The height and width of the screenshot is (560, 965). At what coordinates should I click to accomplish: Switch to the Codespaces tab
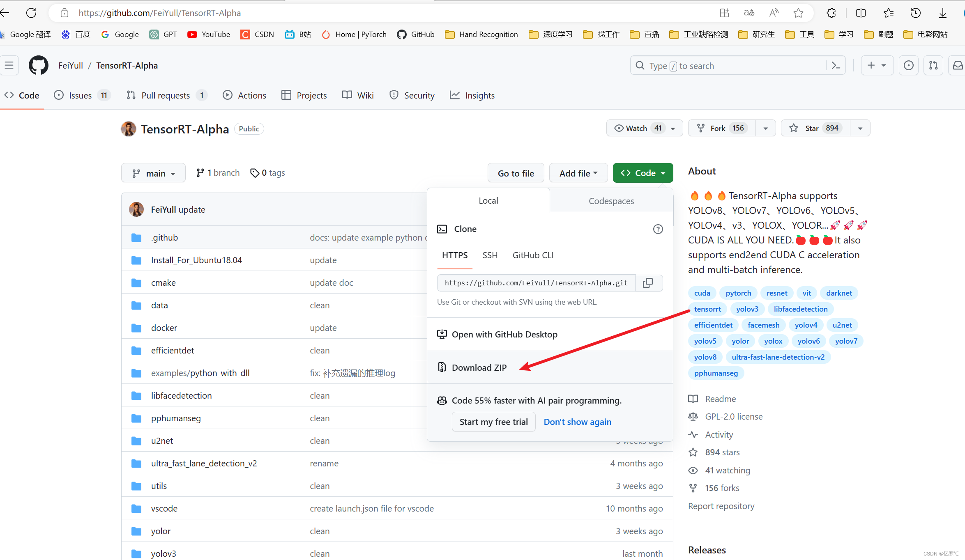coord(611,201)
